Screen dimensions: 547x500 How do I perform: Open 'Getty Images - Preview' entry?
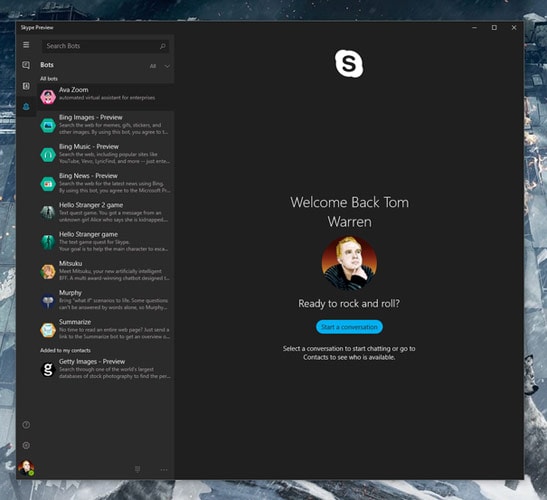click(x=106, y=369)
